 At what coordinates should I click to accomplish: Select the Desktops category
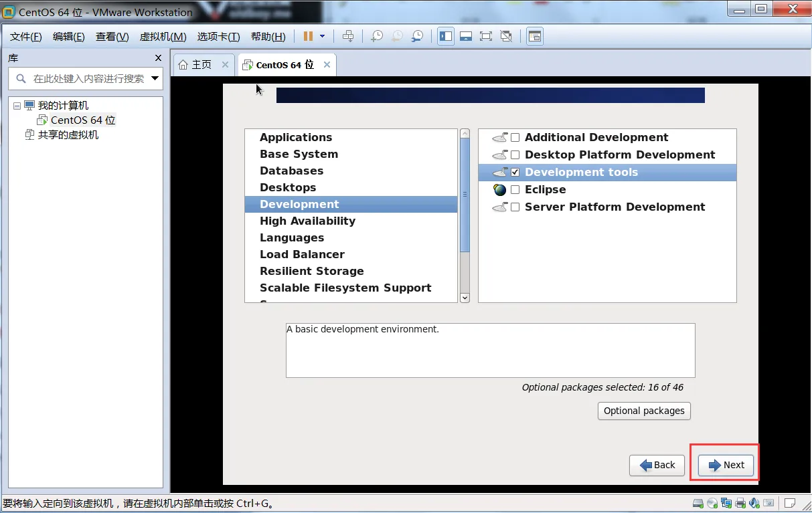click(x=351, y=187)
